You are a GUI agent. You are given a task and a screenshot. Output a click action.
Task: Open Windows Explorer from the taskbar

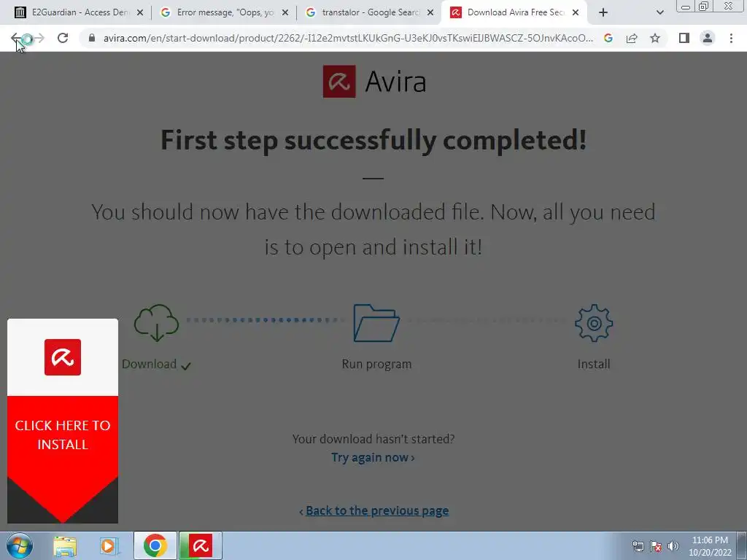65,545
